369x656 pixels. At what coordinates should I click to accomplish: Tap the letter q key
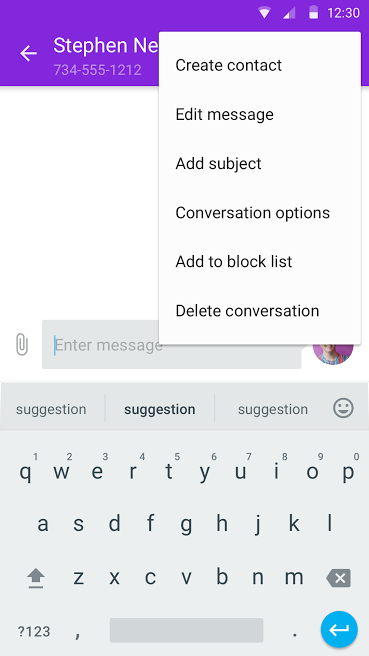26,472
